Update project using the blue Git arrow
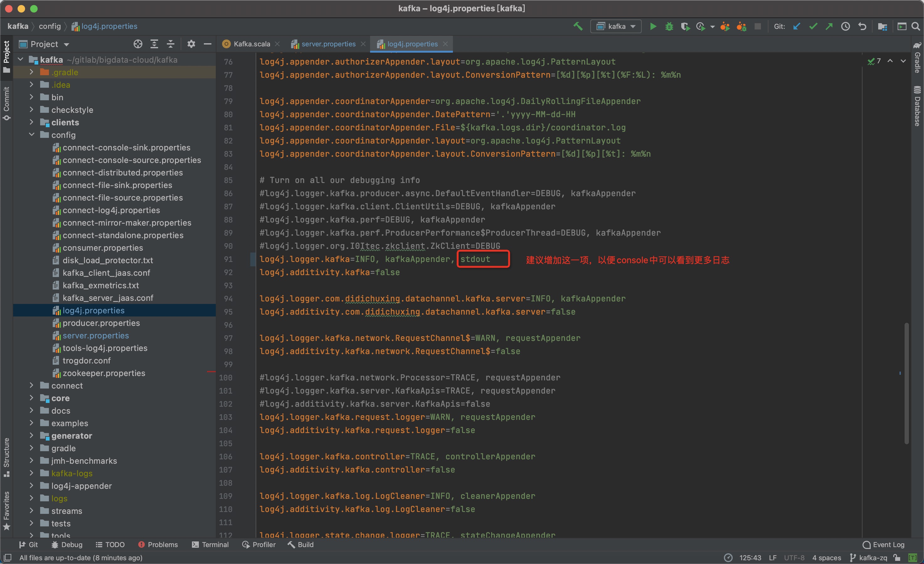 (796, 26)
